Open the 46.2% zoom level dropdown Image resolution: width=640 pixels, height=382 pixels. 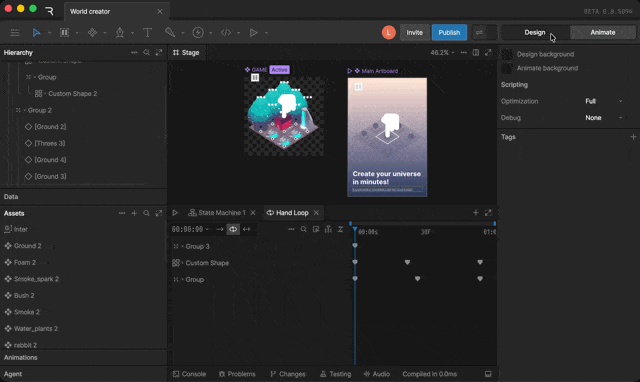[442, 53]
